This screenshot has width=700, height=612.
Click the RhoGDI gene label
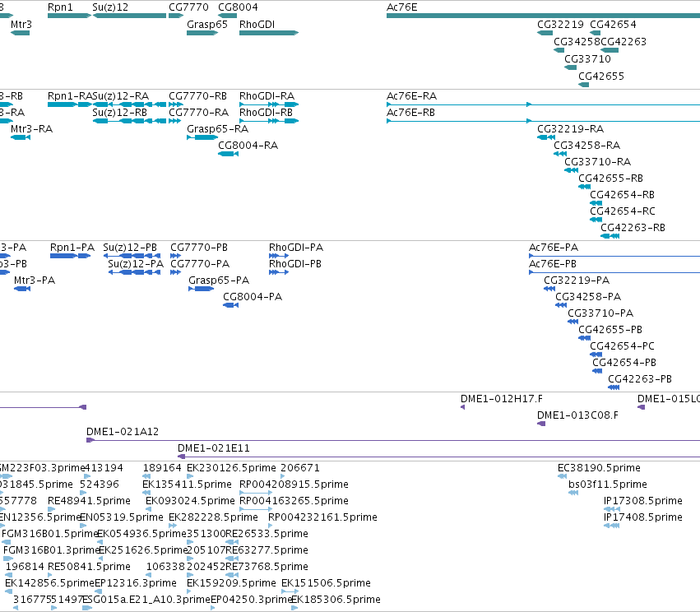[x=257, y=25]
